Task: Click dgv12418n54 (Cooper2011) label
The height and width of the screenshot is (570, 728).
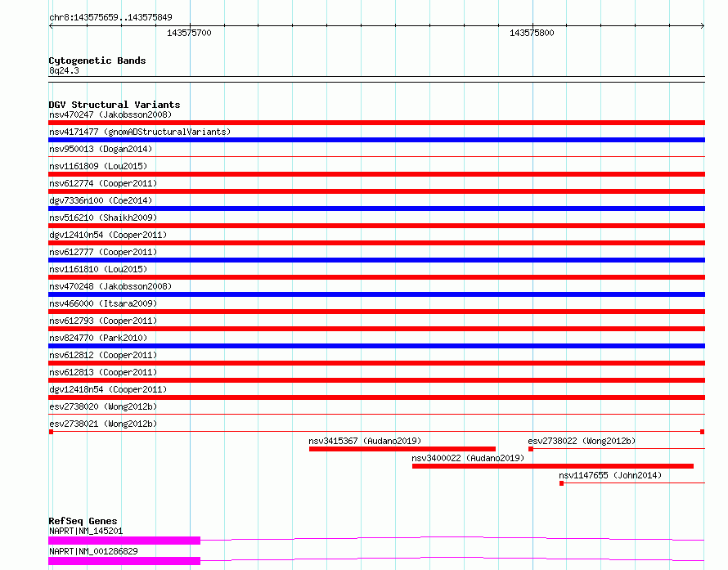Action: 108,389
